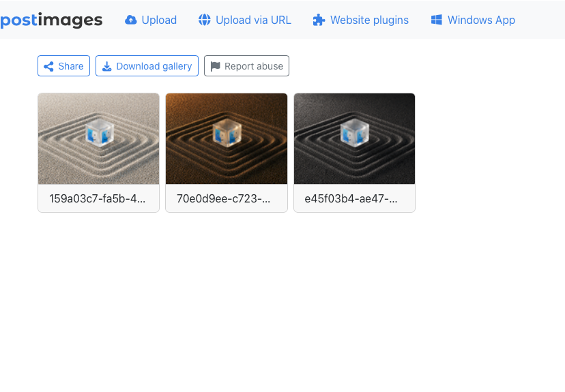Image resolution: width=565 pixels, height=392 pixels.
Task: Click the postimages logo
Action: [51, 20]
